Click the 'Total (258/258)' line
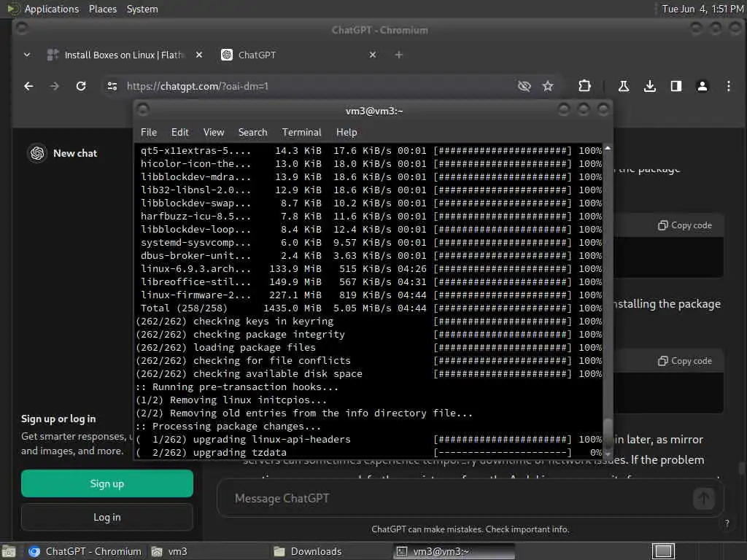Image resolution: width=747 pixels, height=560 pixels. (x=371, y=308)
